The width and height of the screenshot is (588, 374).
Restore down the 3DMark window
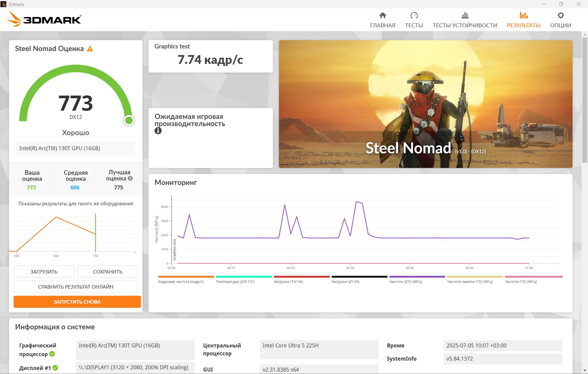click(561, 4)
